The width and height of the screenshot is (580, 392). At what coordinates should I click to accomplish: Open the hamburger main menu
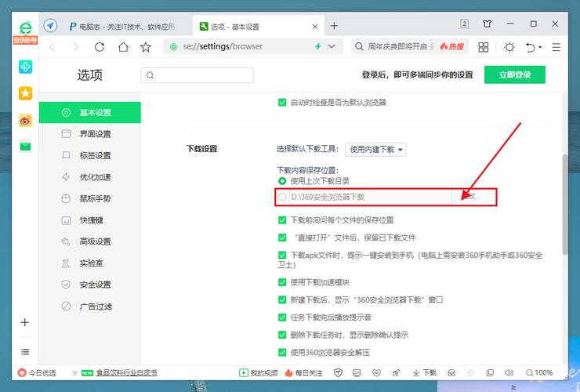(x=556, y=47)
